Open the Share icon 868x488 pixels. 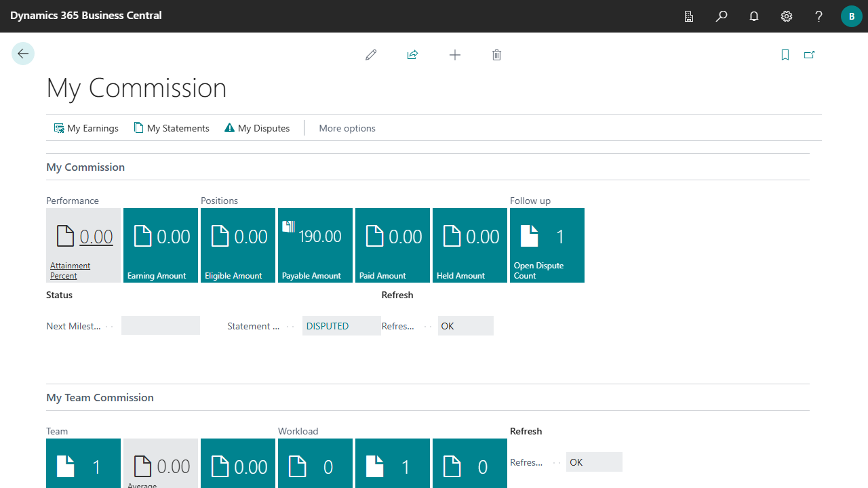(x=412, y=55)
